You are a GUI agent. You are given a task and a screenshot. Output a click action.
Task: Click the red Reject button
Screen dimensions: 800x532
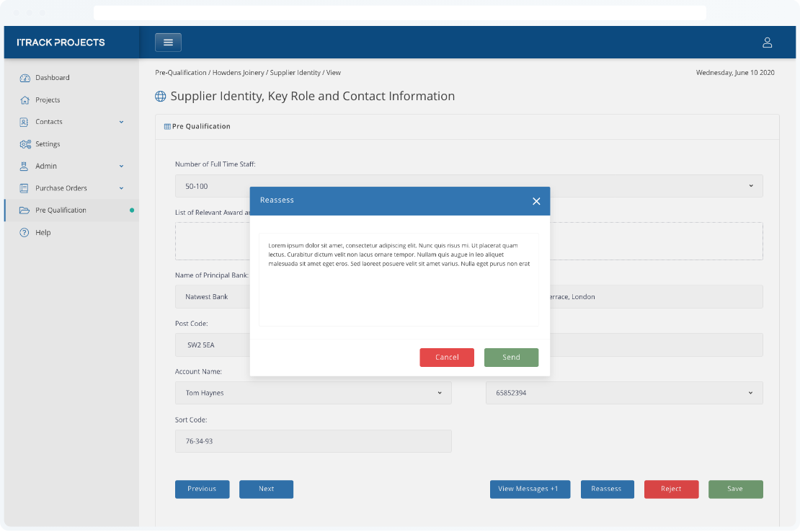(671, 489)
